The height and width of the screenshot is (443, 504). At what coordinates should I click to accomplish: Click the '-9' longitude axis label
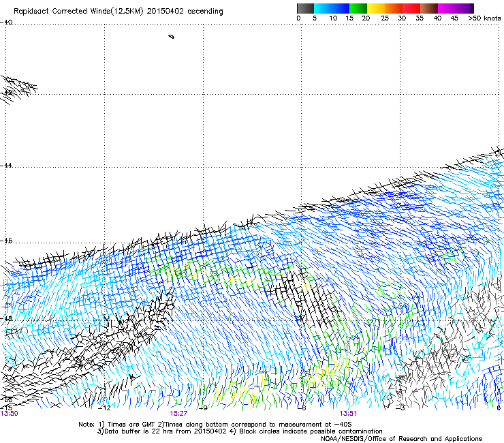[x=203, y=408]
